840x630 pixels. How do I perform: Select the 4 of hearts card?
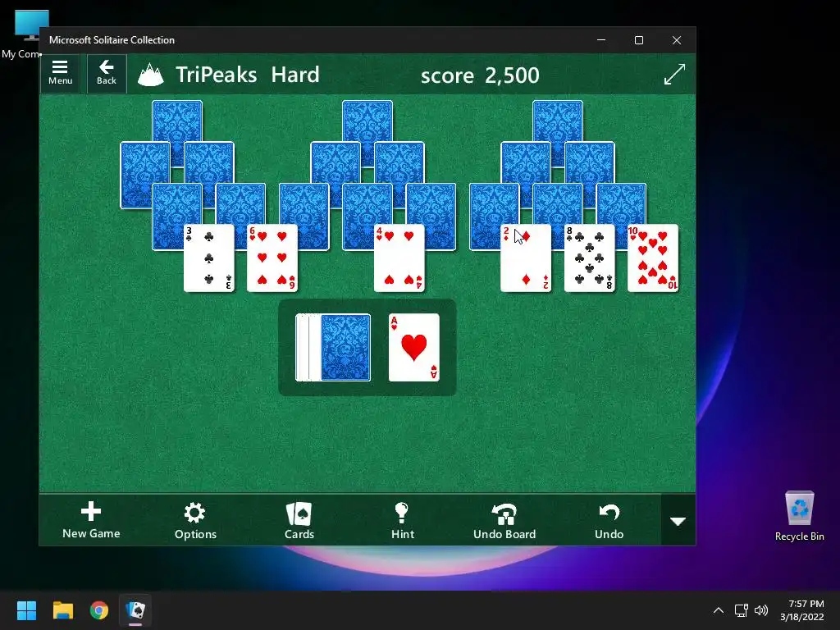tap(399, 258)
